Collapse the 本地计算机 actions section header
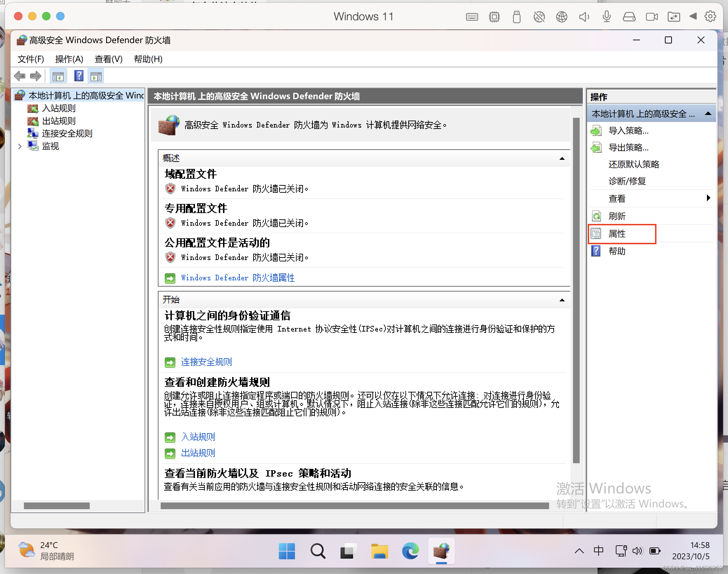 point(708,114)
